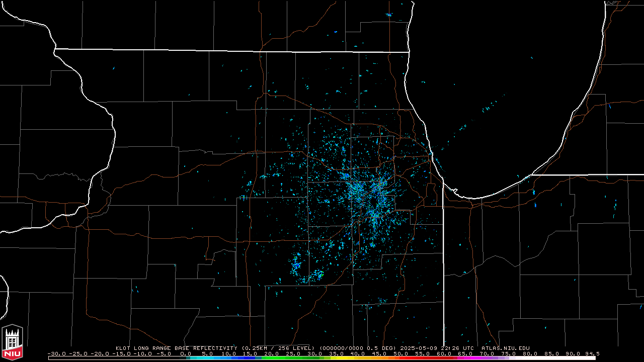Click the -30.0 scale label
This screenshot has height=362, width=644.
(57, 353)
